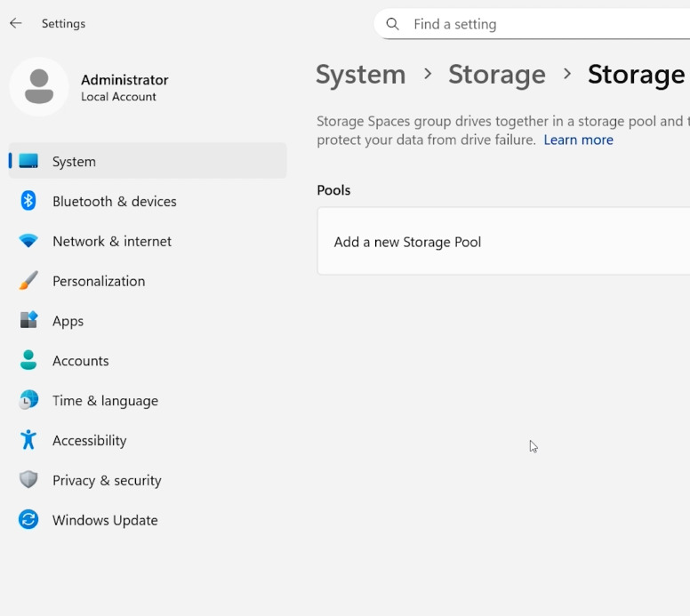Image resolution: width=690 pixels, height=616 pixels.
Task: Click the Accounts person icon
Action: click(x=28, y=360)
